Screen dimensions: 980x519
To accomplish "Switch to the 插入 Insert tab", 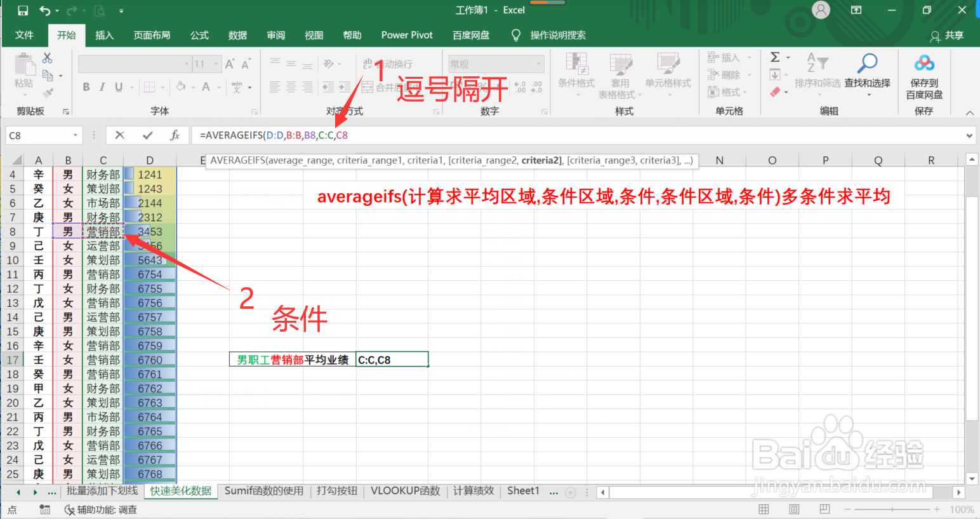I will 104,35.
